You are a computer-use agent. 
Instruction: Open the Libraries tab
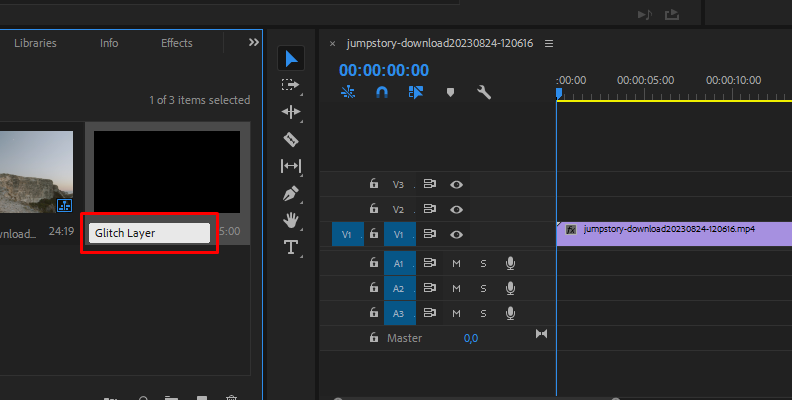click(35, 43)
